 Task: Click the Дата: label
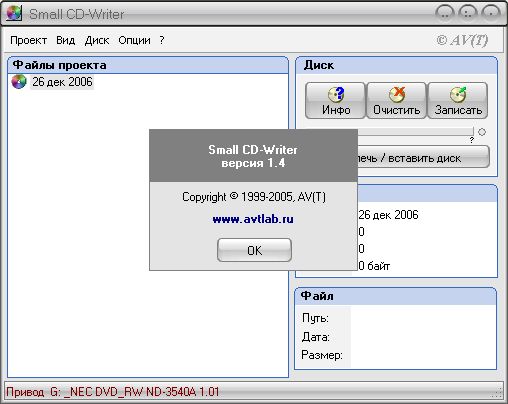point(315,337)
